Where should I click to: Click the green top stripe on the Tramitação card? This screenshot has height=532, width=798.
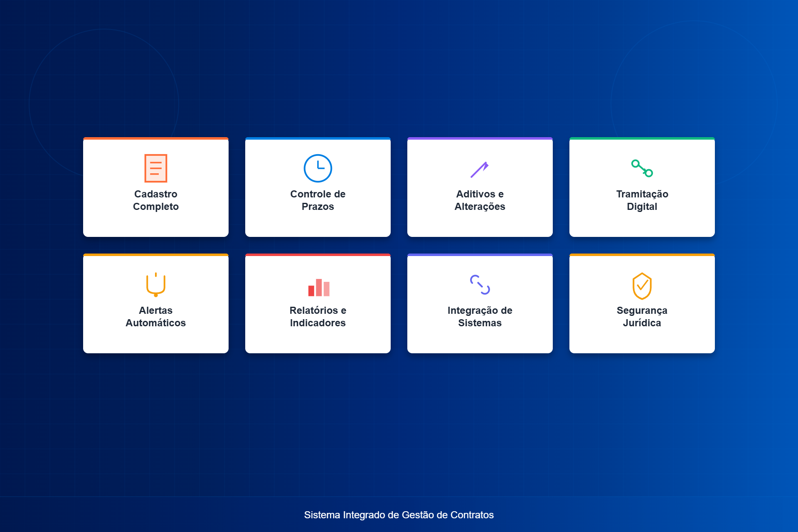pos(642,138)
